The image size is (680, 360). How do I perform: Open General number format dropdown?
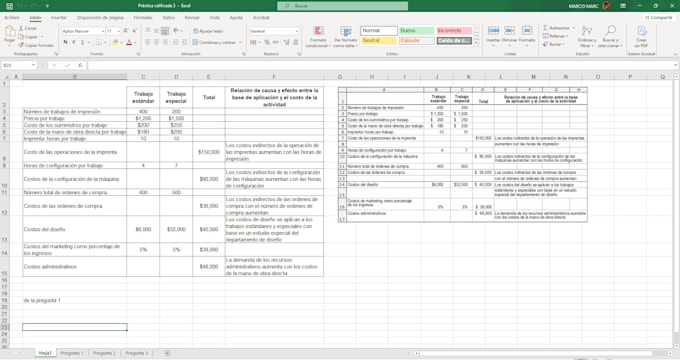[x=274, y=31]
